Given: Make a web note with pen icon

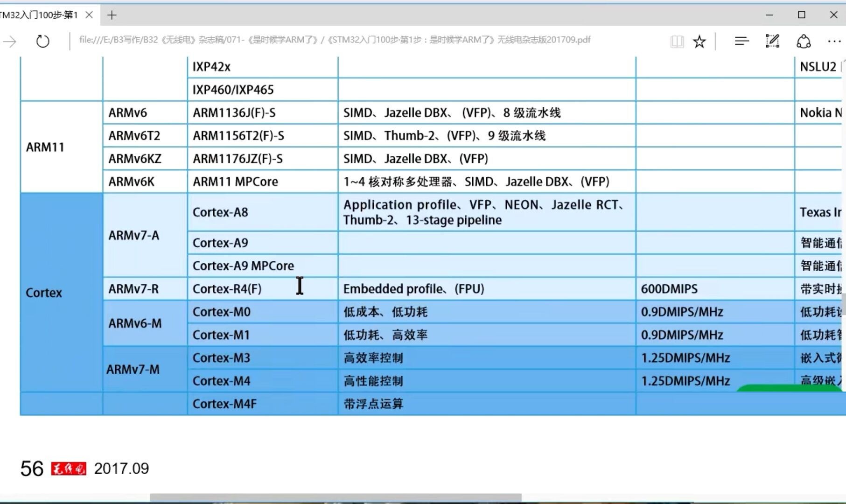Looking at the screenshot, I should [x=772, y=41].
